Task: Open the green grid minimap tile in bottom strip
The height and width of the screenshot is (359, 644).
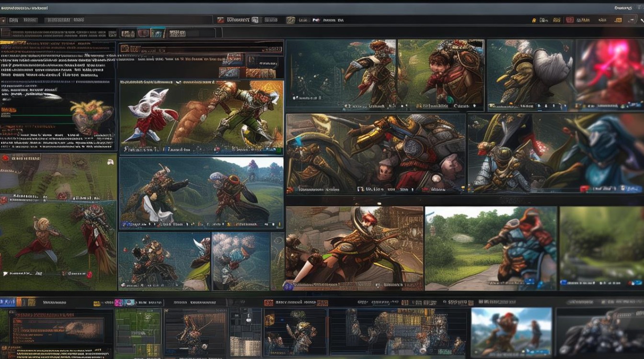Action: coord(138,333)
